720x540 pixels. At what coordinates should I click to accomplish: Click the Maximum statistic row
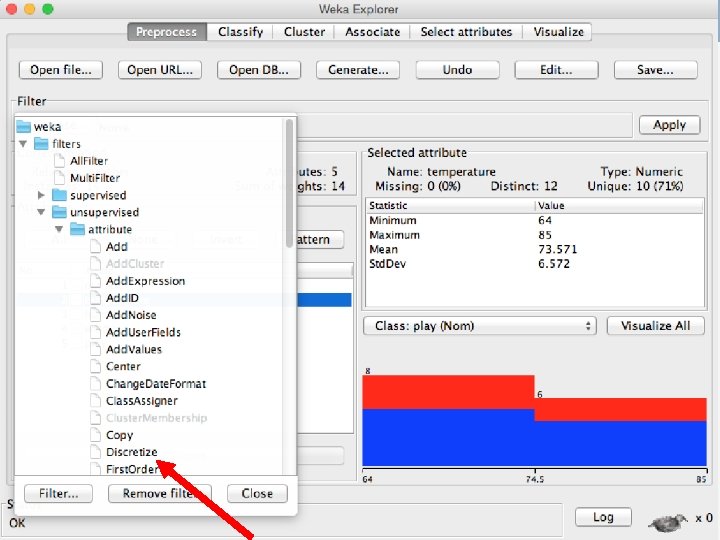click(x=534, y=235)
